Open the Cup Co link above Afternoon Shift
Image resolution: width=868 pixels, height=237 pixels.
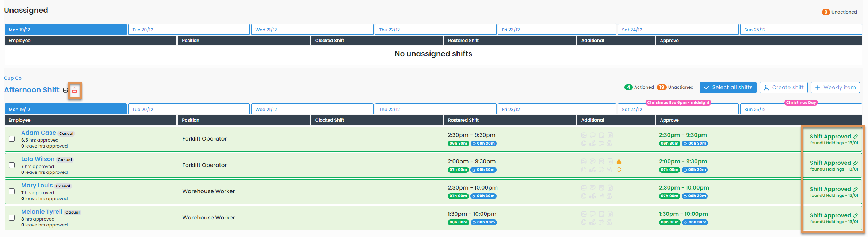tap(13, 78)
